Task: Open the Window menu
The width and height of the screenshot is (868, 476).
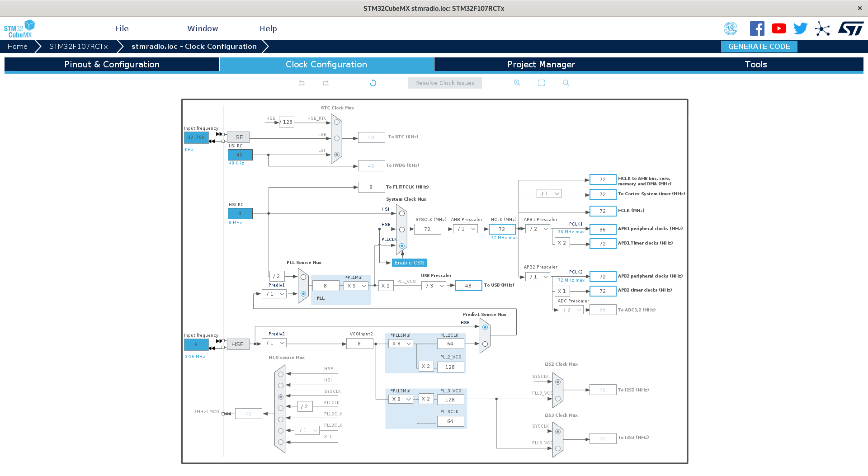Action: 203,28
